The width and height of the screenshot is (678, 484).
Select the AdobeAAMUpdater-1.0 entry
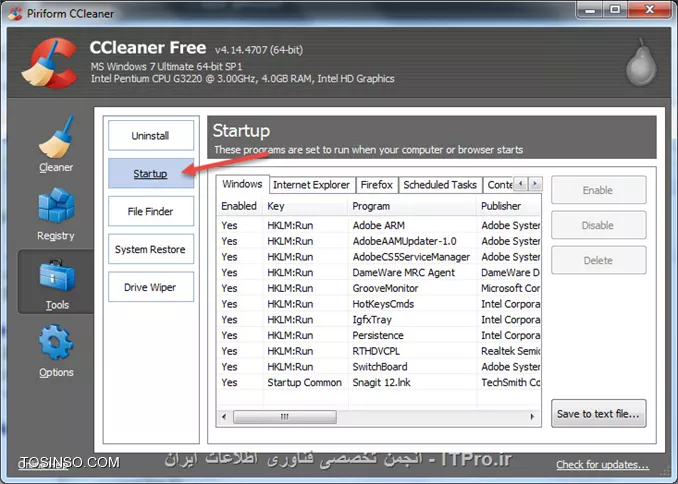pos(379,241)
